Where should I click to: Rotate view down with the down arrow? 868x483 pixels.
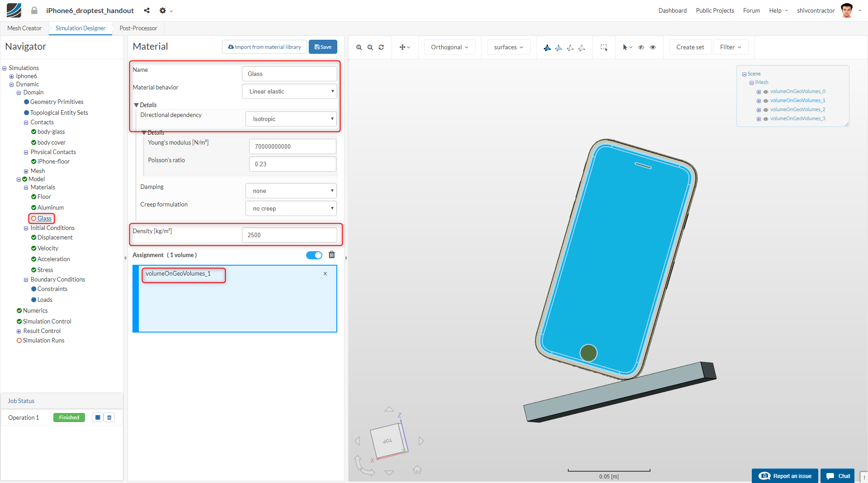(x=389, y=473)
